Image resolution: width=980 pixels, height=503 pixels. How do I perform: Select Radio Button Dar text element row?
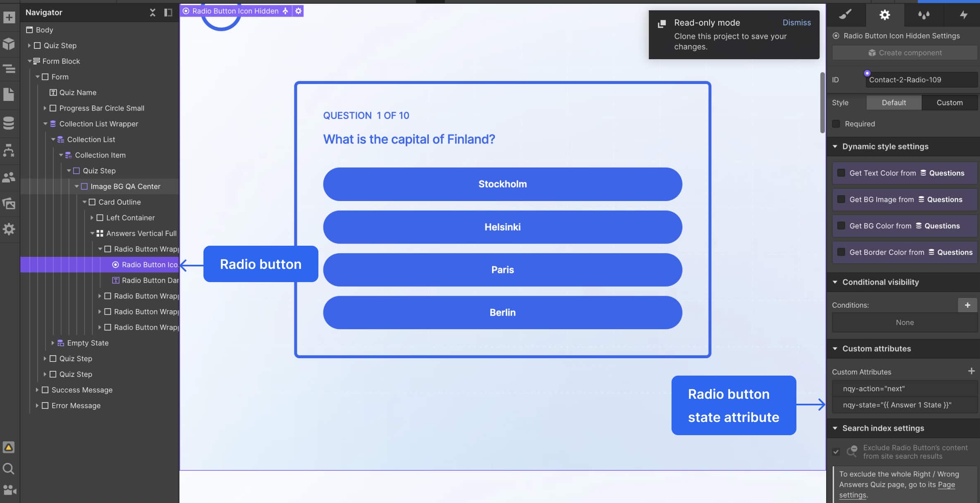pyautogui.click(x=145, y=280)
